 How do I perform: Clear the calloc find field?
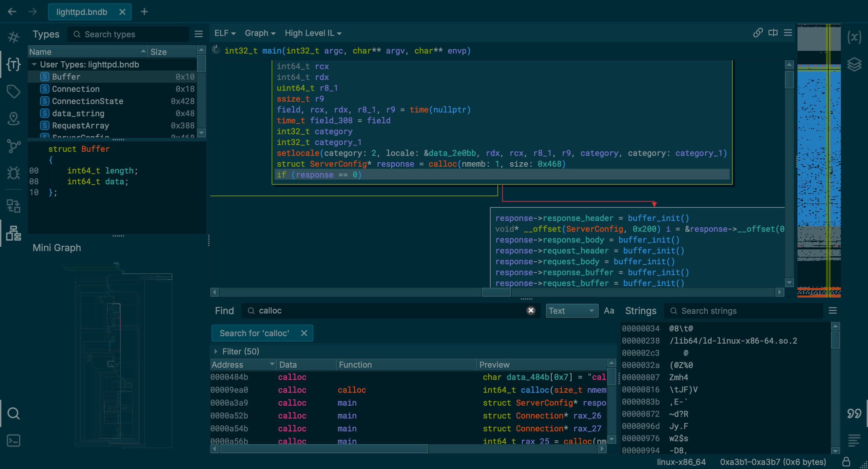coord(531,310)
